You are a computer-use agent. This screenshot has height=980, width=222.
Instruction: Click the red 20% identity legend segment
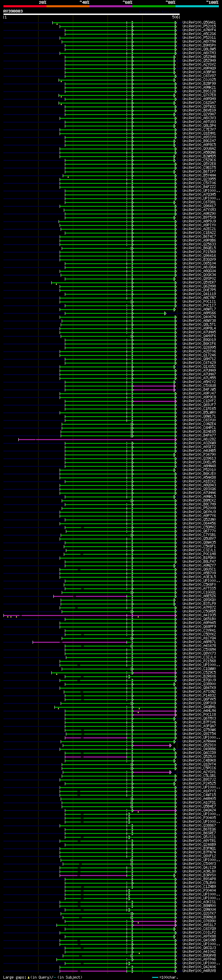(x=25, y=6)
